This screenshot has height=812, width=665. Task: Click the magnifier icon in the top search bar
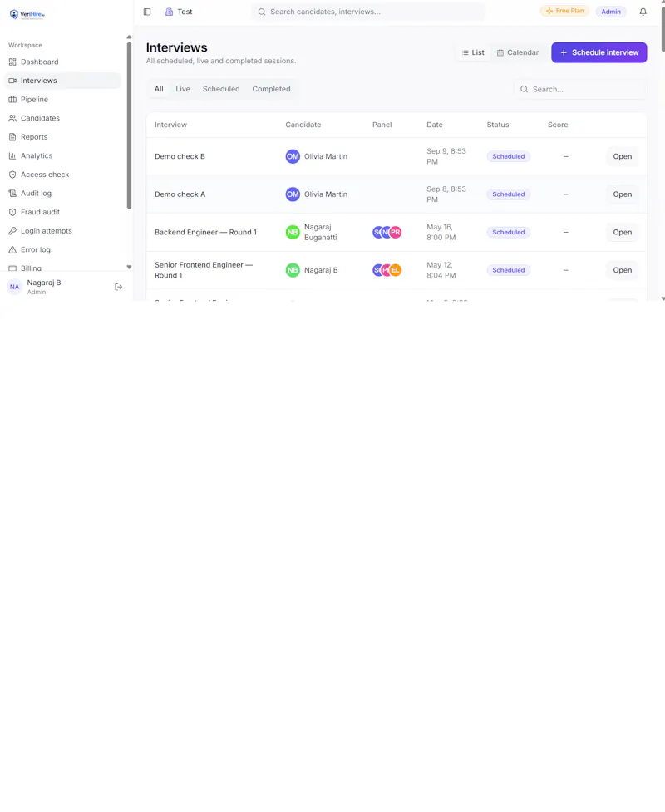pyautogui.click(x=262, y=12)
